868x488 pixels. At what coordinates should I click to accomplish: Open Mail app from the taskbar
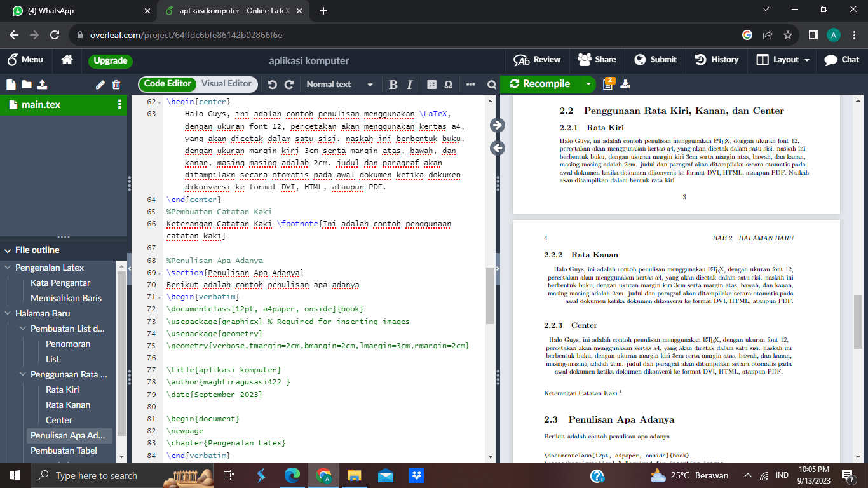tap(386, 475)
